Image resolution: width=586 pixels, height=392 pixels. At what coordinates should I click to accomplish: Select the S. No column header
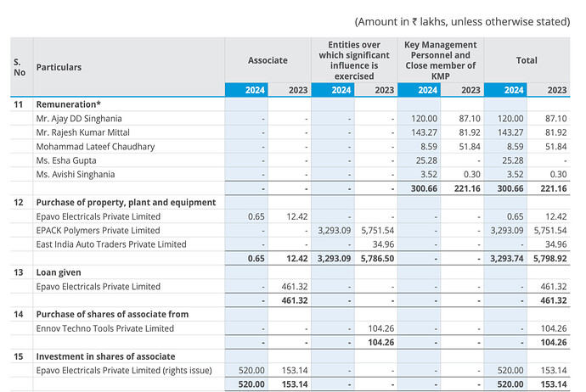[x=19, y=66]
